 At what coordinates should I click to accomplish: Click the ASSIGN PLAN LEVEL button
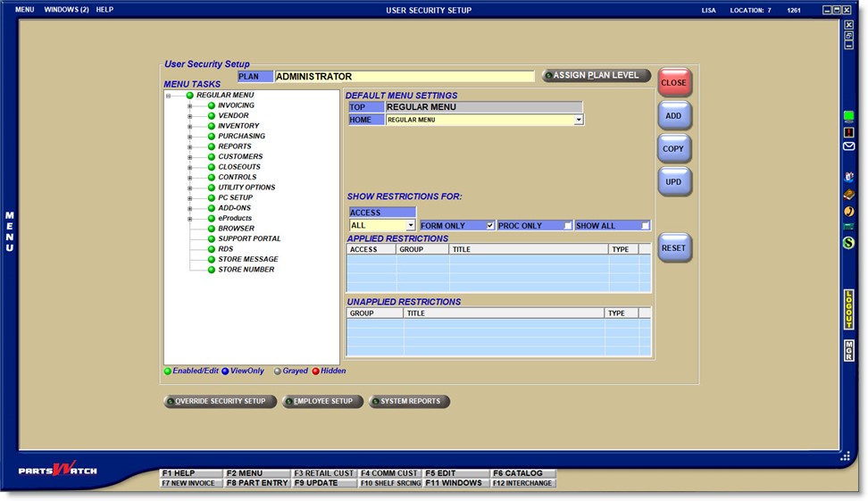596,76
